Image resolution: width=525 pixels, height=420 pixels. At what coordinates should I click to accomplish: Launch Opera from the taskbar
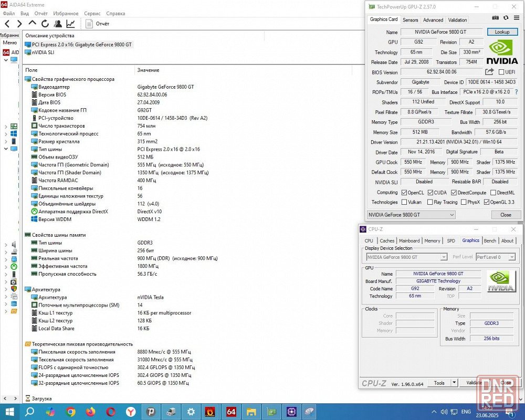click(x=110, y=412)
